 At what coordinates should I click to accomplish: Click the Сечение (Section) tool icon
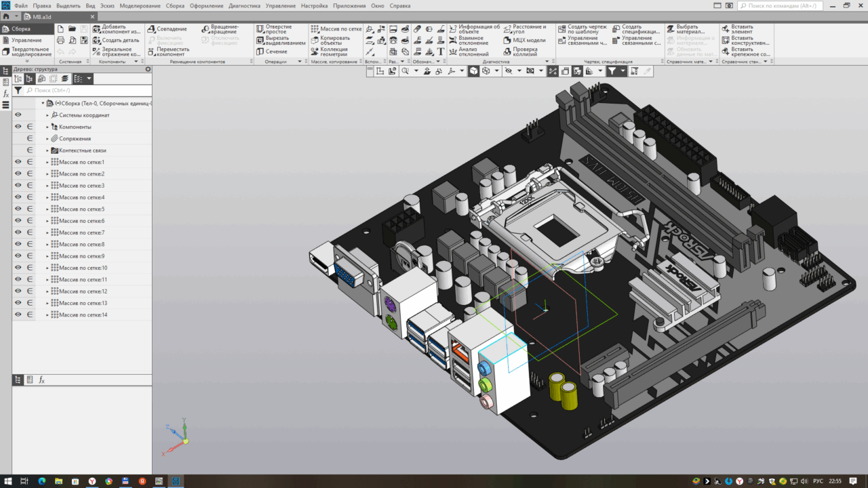click(x=260, y=52)
